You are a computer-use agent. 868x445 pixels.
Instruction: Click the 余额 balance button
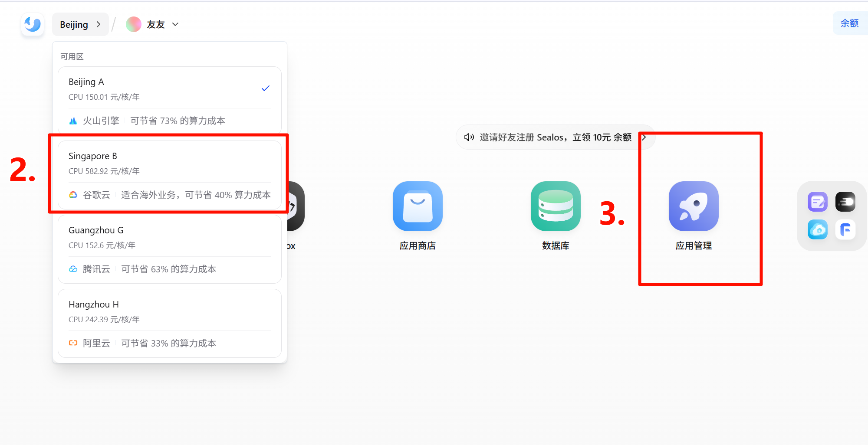pos(850,23)
